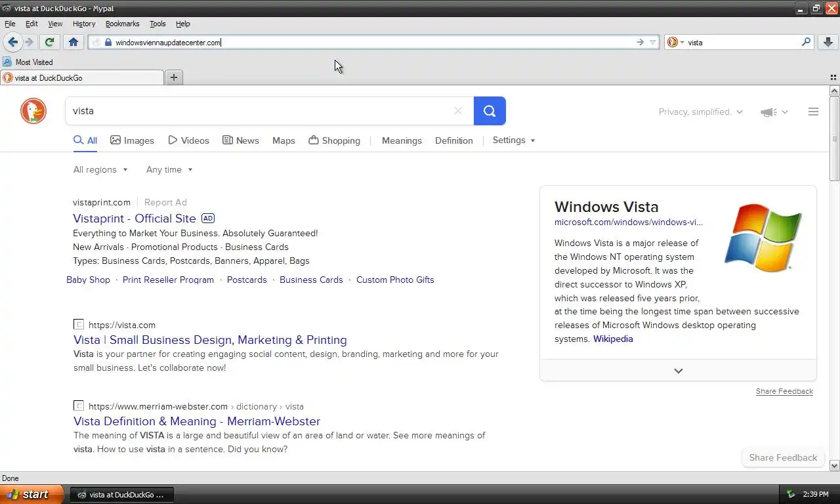The image size is (840, 504).
Task: Switch to Maps results
Action: pos(283,140)
